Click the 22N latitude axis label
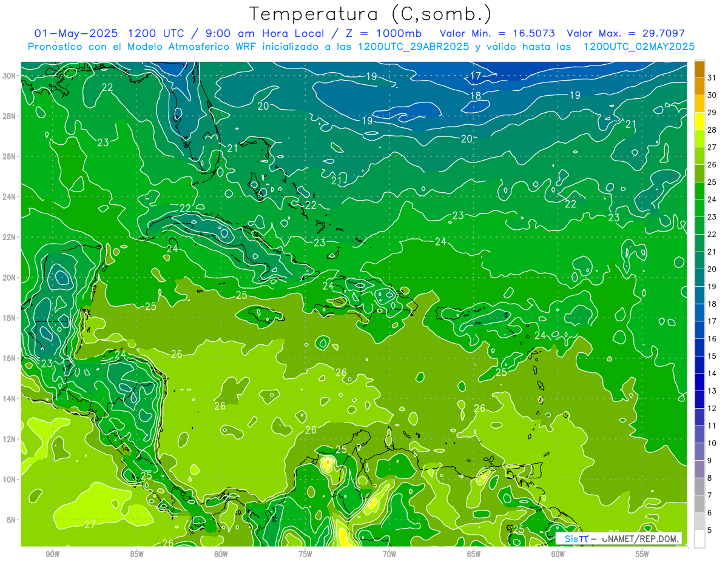Image resolution: width=728 pixels, height=562 pixels. (x=8, y=237)
